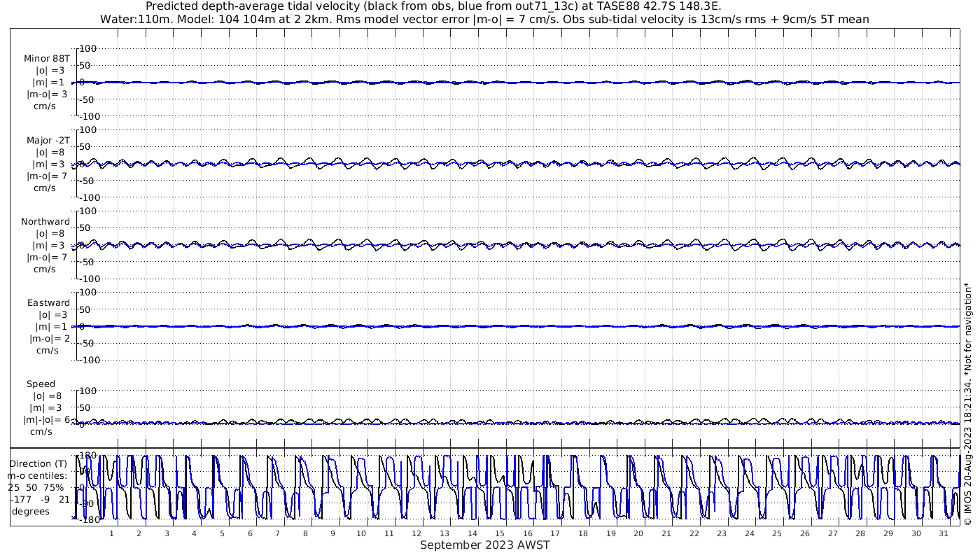
Task: Click '|m| =3' under Major -2T
Action: click(48, 164)
